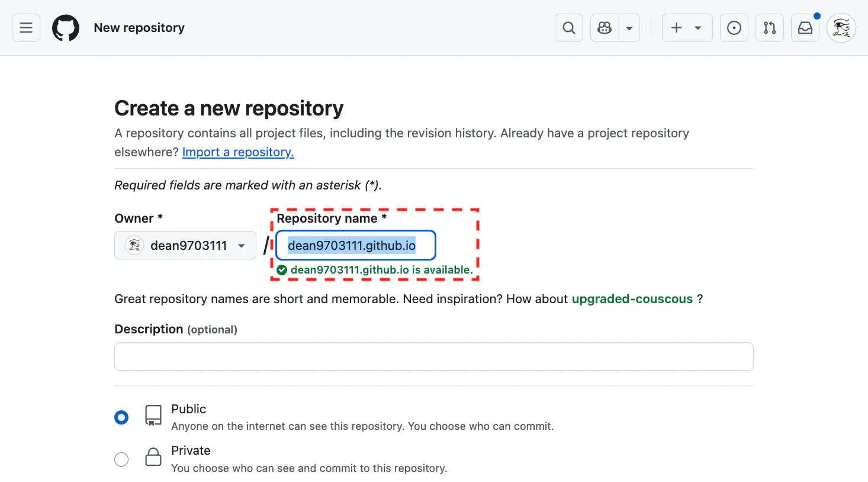Screen dimensions: 868x482
Task: Go to GitHub home via Octocat logo
Action: (x=66, y=28)
